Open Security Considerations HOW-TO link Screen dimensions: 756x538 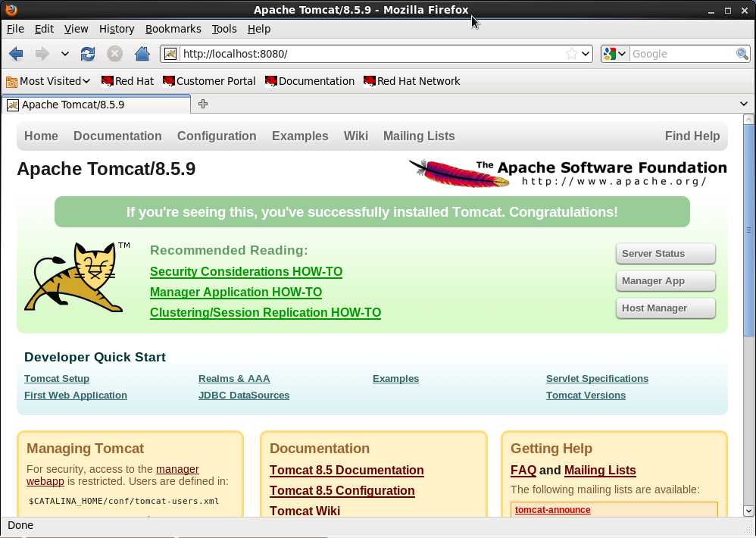[246, 271]
